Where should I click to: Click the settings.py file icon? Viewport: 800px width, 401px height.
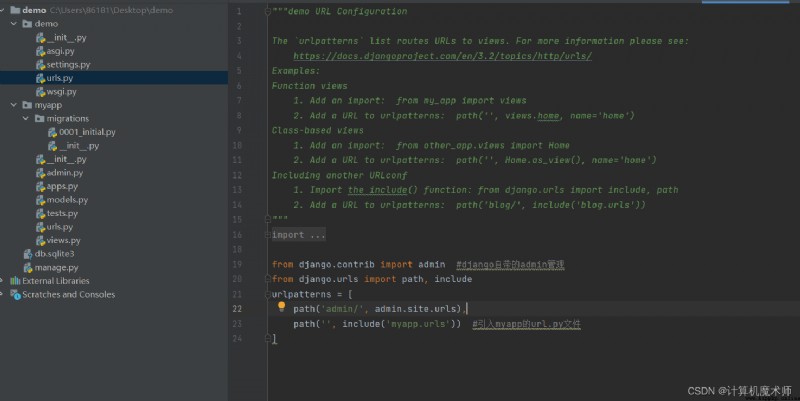pos(40,64)
